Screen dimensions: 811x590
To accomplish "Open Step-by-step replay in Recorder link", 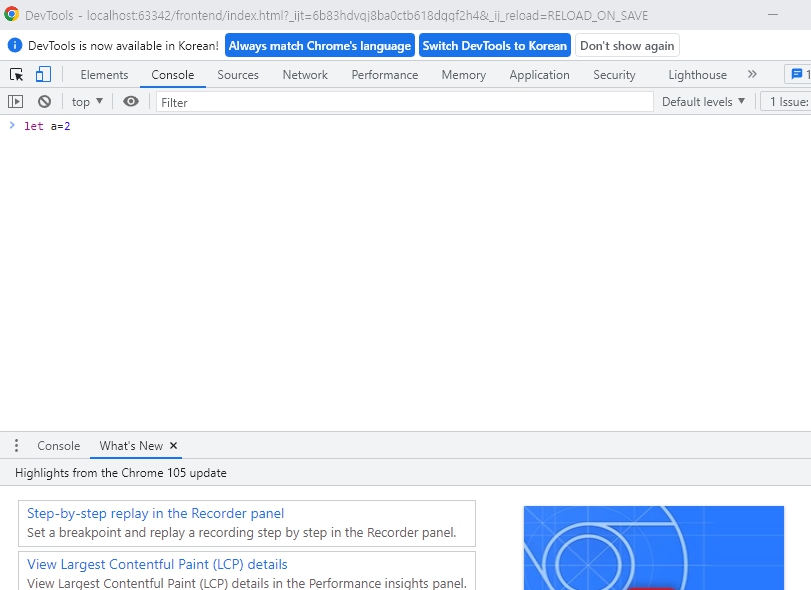I will click(155, 513).
